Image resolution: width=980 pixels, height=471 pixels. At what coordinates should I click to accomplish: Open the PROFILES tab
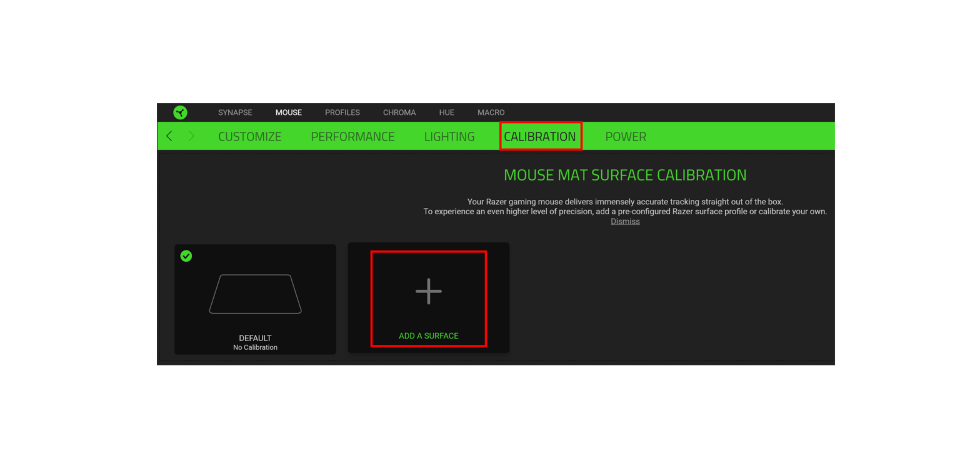(x=342, y=112)
